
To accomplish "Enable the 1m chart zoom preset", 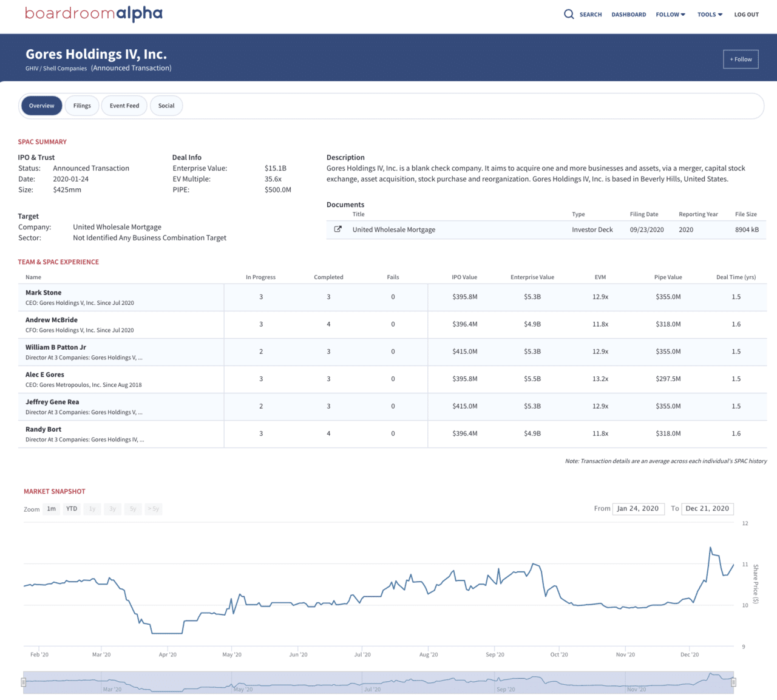I will pos(52,509).
